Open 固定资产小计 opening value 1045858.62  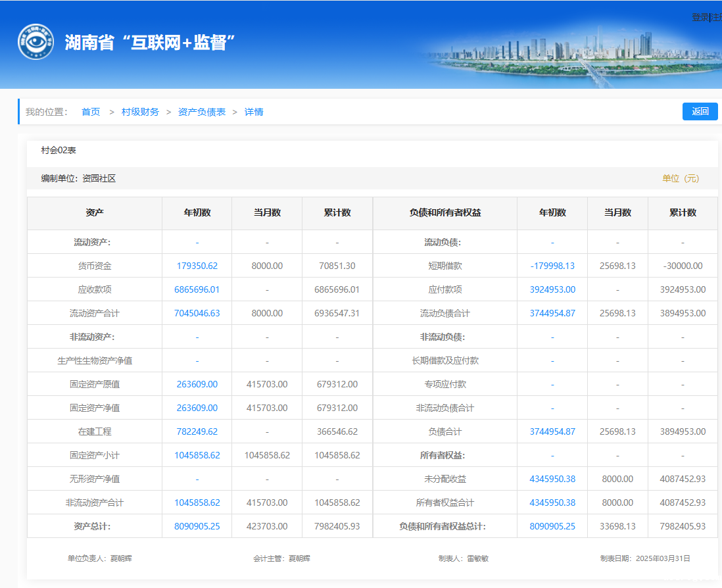tap(197, 455)
